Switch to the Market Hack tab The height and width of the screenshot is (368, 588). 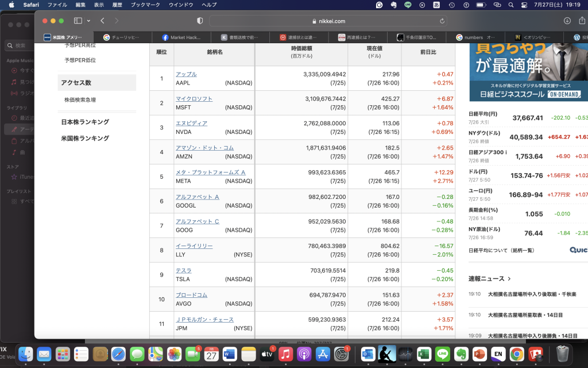[181, 37]
